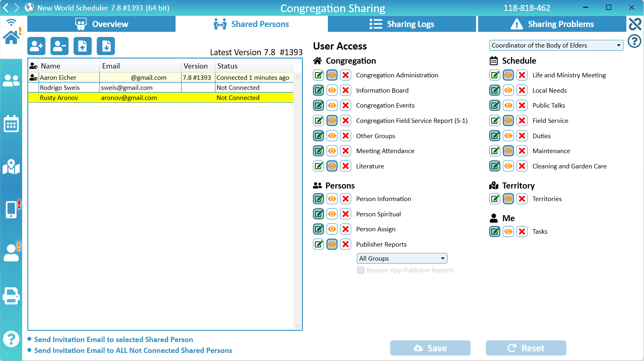
Task: Switch to the Sharing Logs tab
Action: (402, 24)
